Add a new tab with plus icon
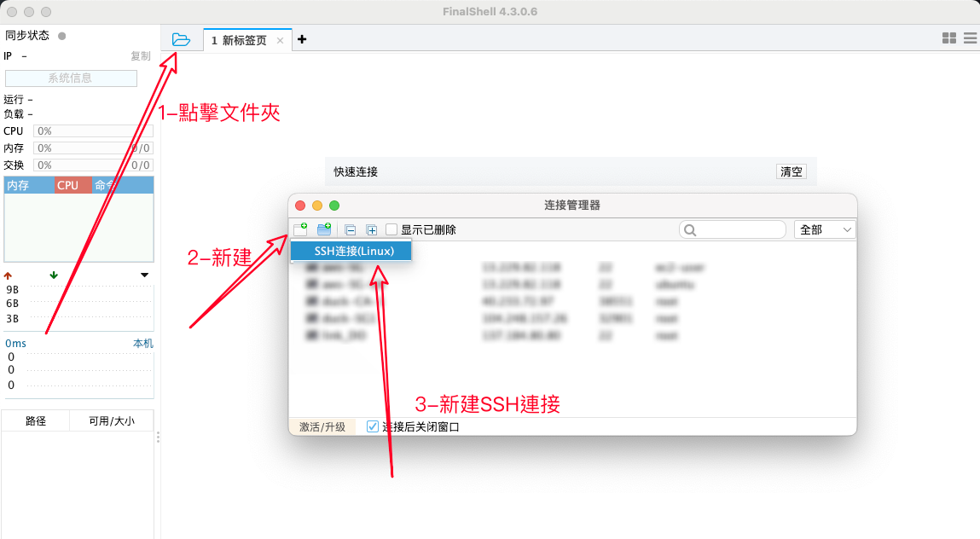980x539 pixels. 302,39
